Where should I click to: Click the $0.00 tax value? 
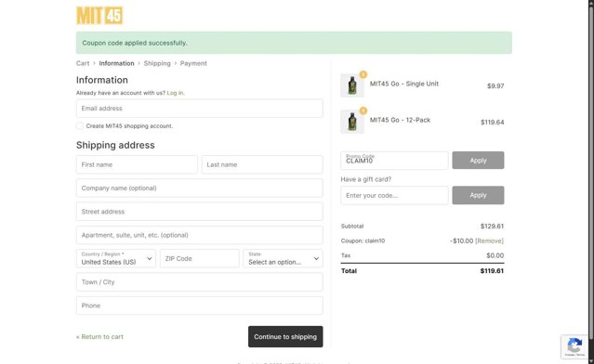coord(495,255)
